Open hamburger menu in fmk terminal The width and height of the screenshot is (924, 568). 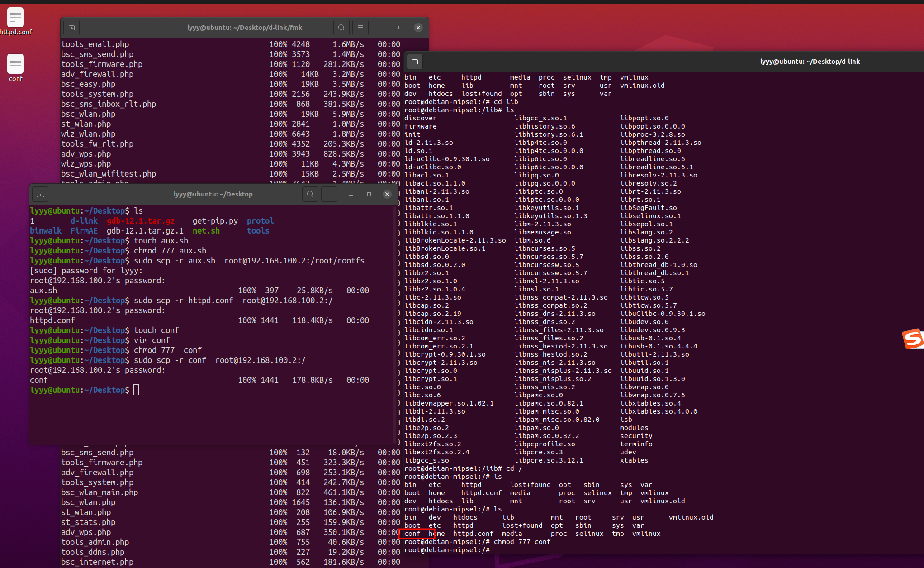360,28
